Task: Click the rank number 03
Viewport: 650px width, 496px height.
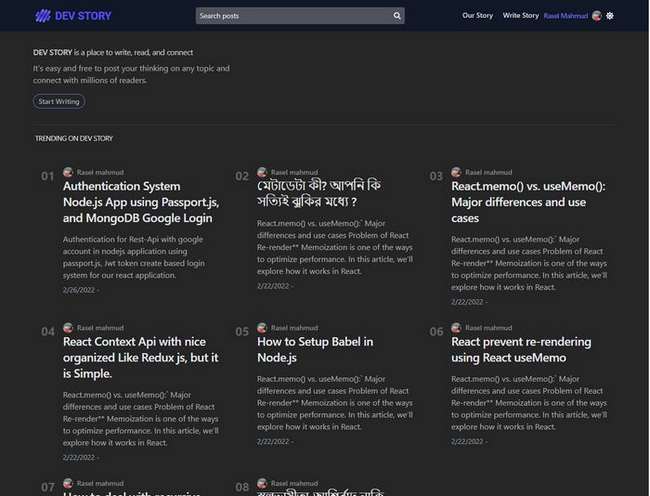Action: tap(436, 177)
